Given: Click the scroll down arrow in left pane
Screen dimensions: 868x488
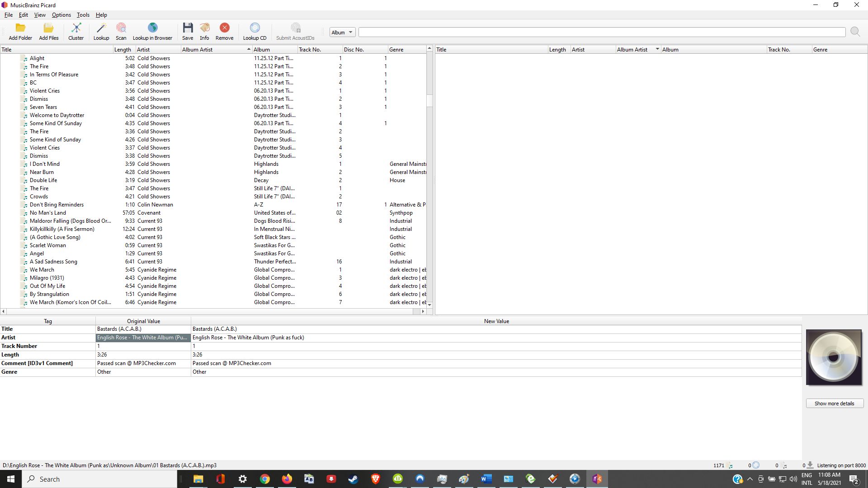Looking at the screenshot, I should pyautogui.click(x=429, y=305).
